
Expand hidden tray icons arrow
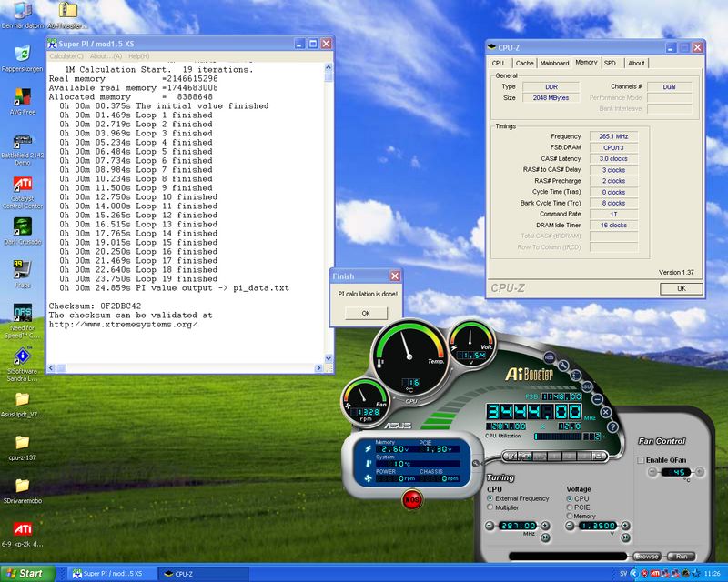tap(633, 574)
